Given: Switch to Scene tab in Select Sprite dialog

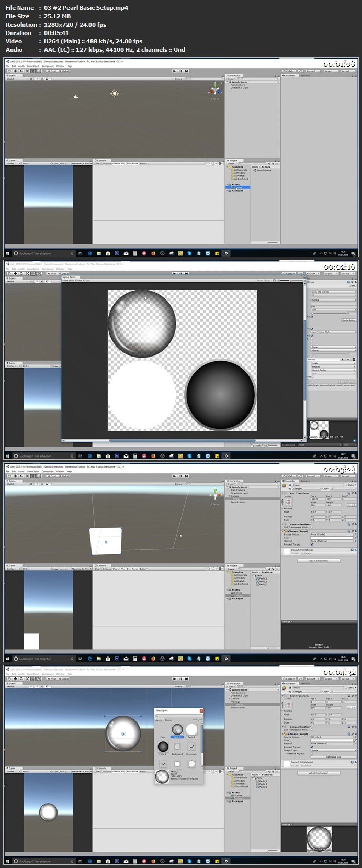Looking at the screenshot, I should pyautogui.click(x=168, y=720).
